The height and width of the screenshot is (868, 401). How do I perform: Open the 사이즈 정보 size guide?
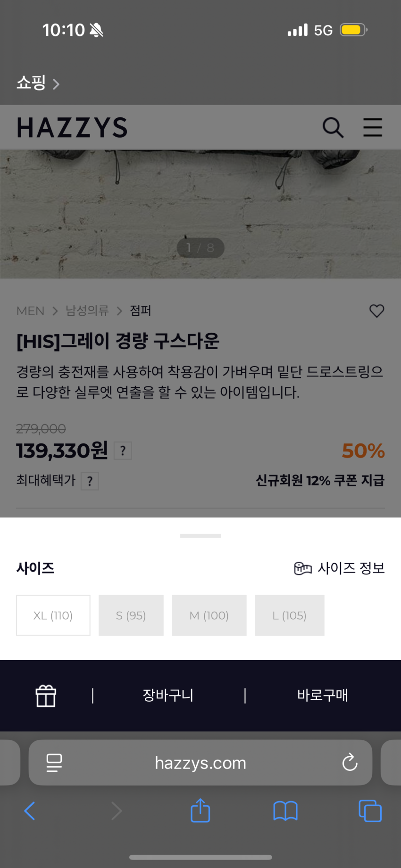(x=339, y=568)
